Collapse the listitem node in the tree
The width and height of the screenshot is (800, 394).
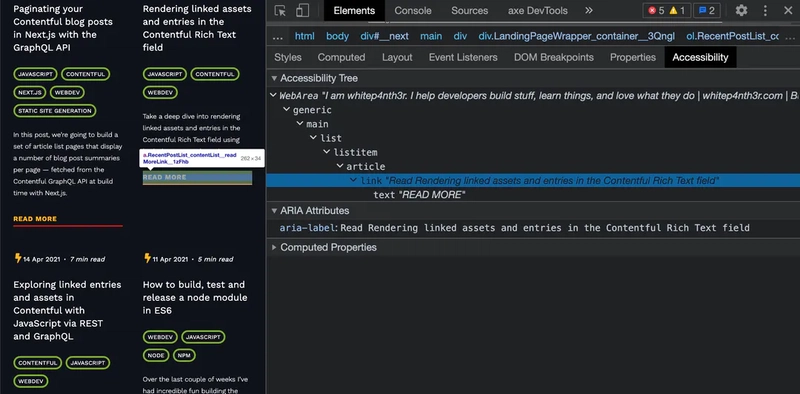327,152
